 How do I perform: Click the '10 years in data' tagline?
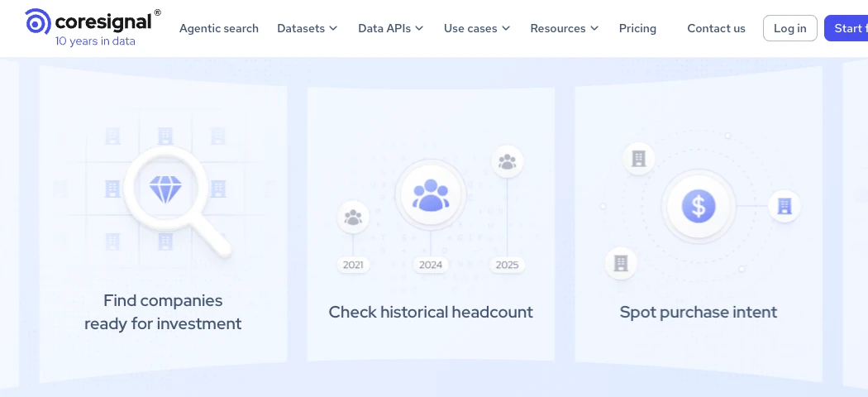click(x=95, y=41)
